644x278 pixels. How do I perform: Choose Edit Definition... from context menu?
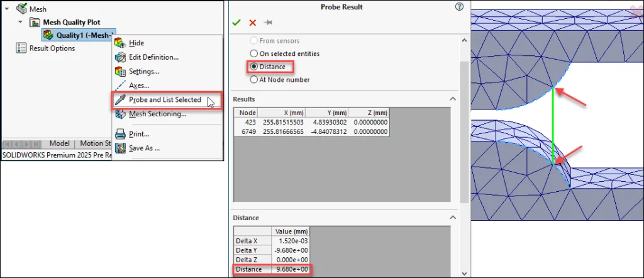tap(153, 57)
